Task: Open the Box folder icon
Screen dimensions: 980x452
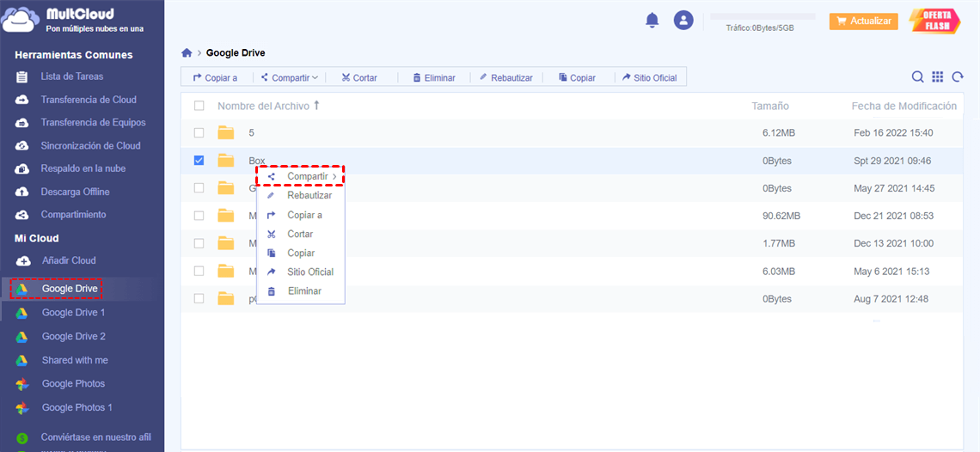Action: click(225, 161)
